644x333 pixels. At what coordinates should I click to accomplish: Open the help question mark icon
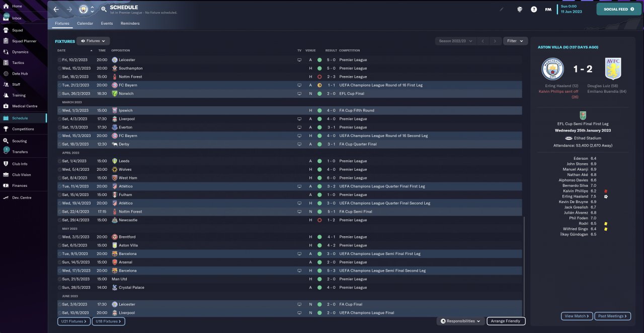[534, 9]
